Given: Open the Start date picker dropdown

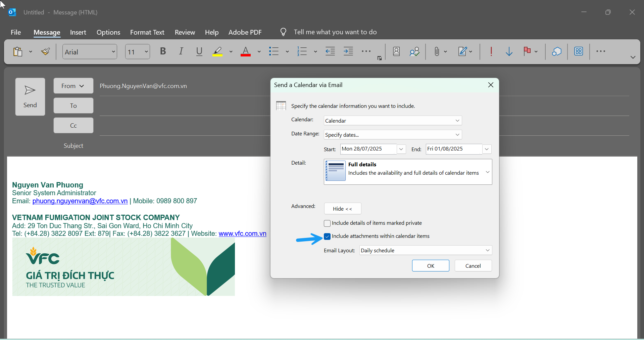Looking at the screenshot, I should click(401, 149).
